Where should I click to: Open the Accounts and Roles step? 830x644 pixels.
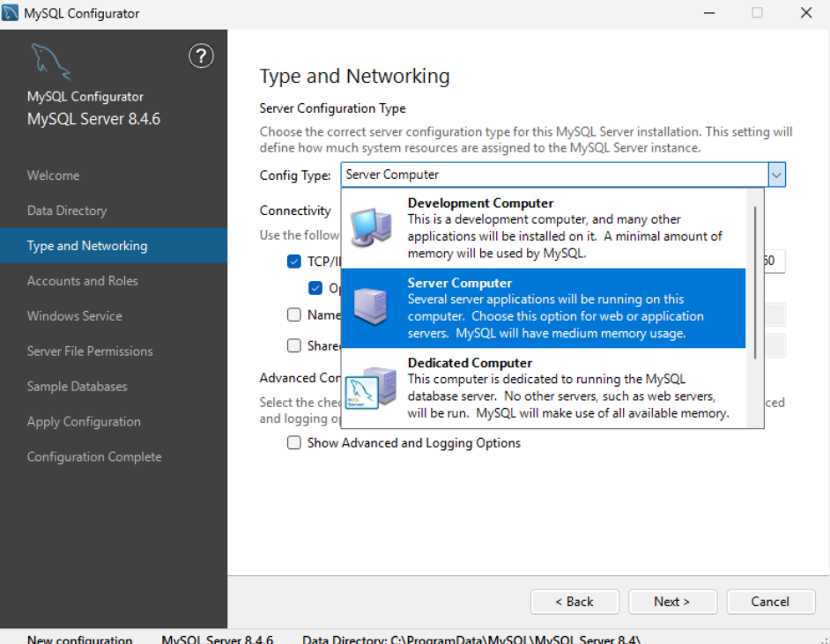(x=83, y=281)
